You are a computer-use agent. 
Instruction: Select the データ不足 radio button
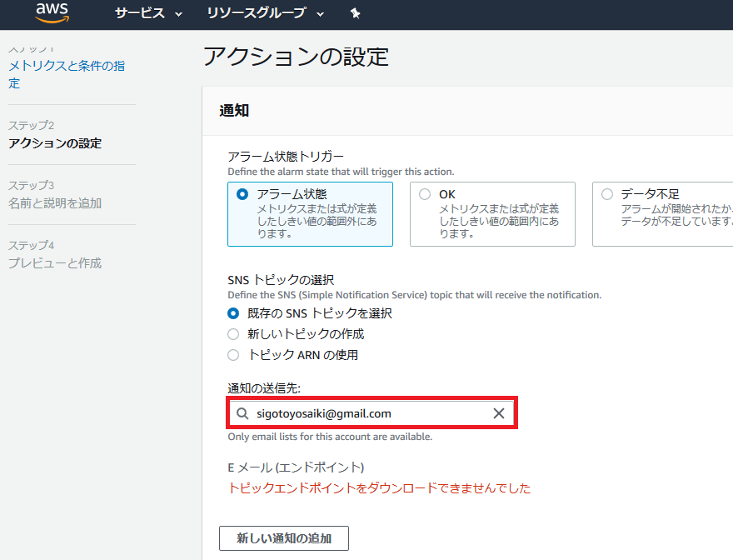point(606,194)
